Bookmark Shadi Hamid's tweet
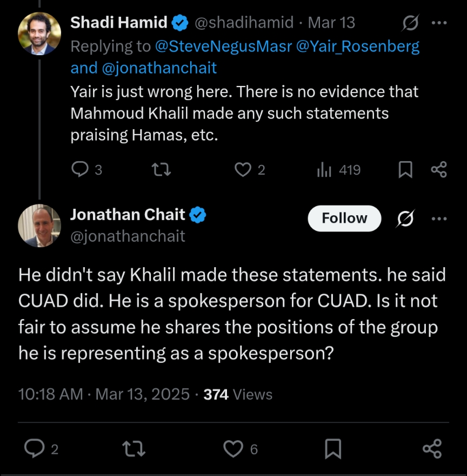 click(x=405, y=170)
